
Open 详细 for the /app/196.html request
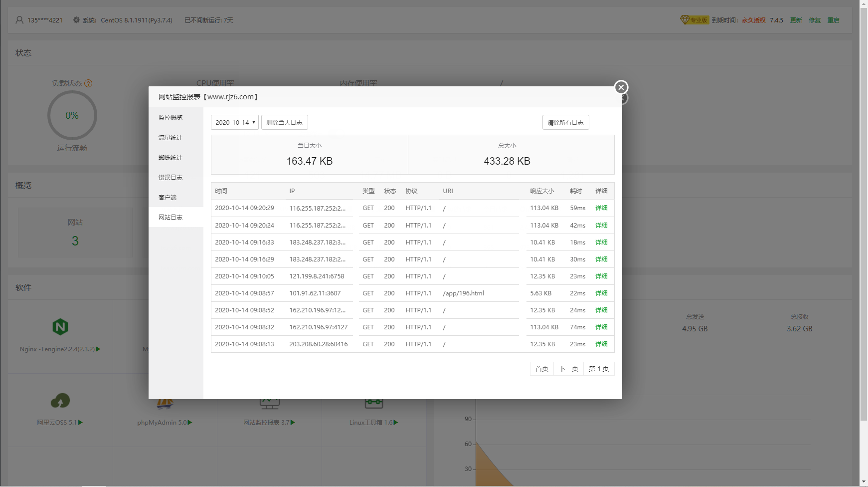pyautogui.click(x=601, y=293)
